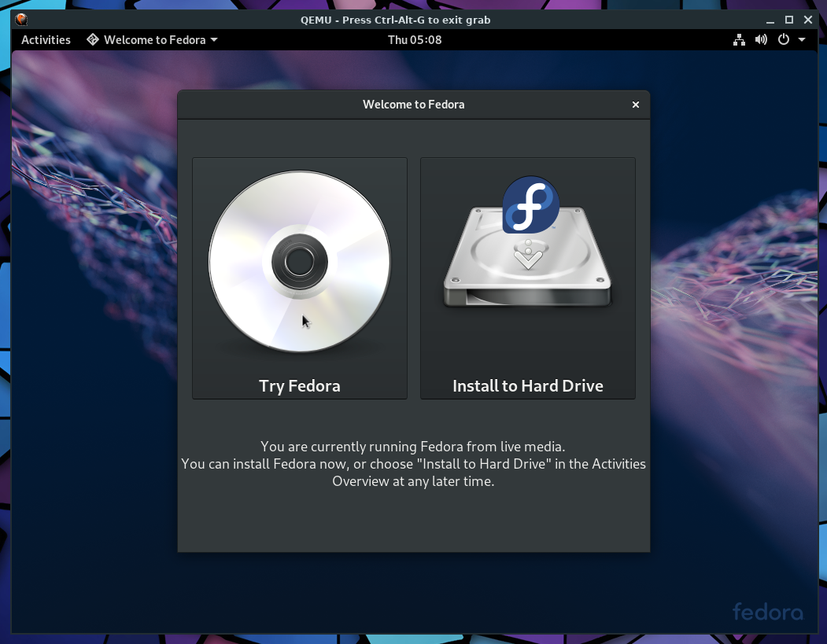Click the blue Fedora logo badge on the drive

point(530,204)
